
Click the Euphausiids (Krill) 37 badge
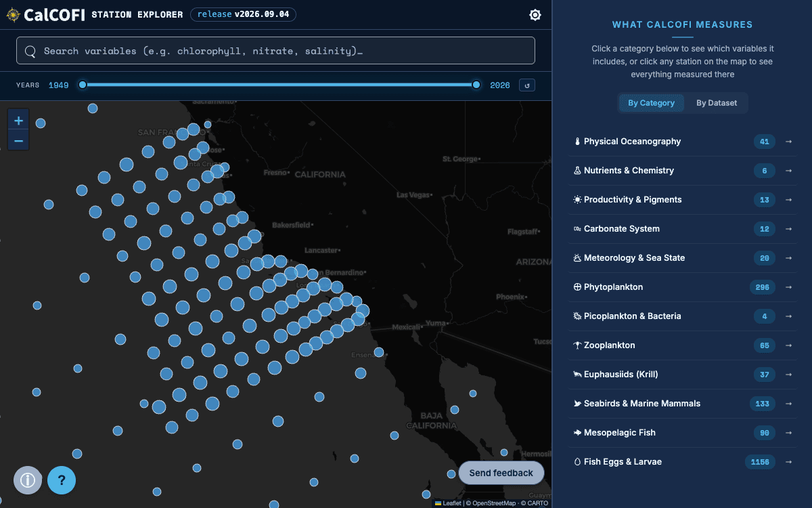[x=765, y=375]
